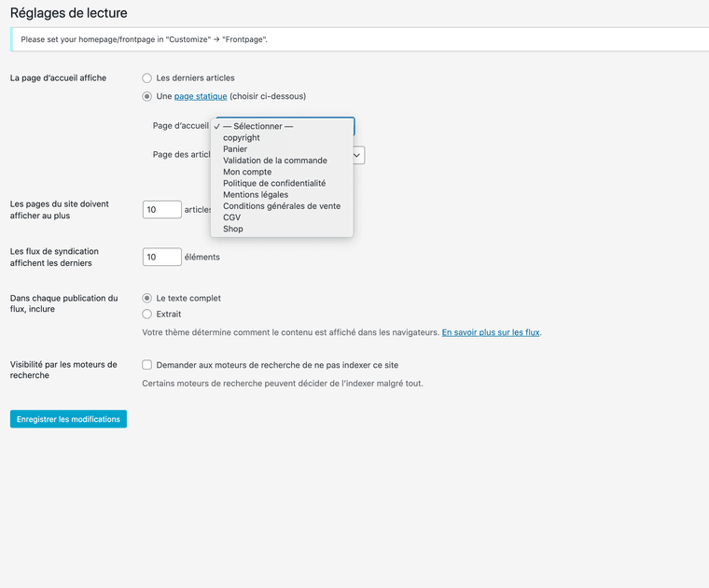Select 'Une page statique' radio option

coord(147,96)
